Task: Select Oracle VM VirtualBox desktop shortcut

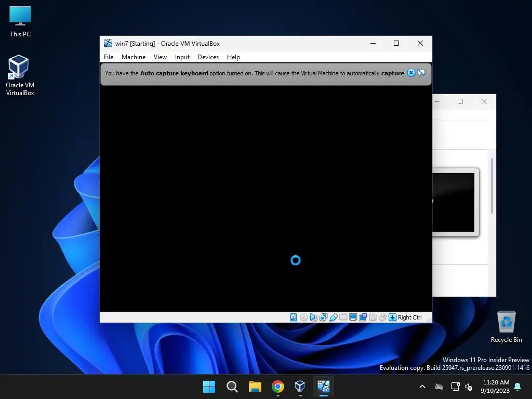Action: (x=20, y=75)
